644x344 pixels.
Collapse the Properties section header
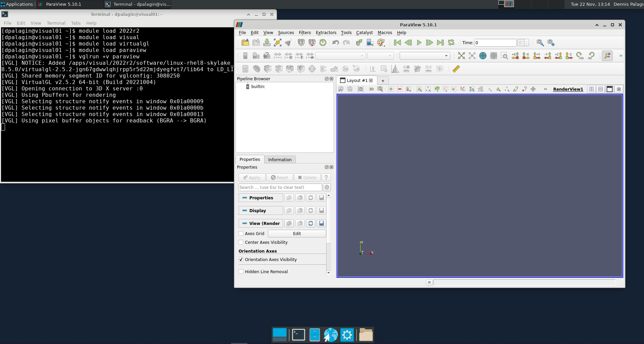pos(261,198)
